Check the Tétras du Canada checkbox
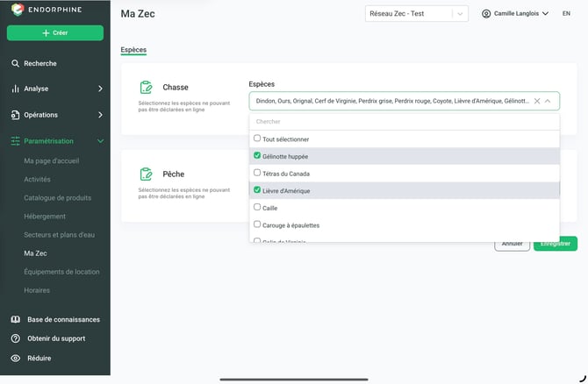588x384 pixels. click(x=257, y=173)
